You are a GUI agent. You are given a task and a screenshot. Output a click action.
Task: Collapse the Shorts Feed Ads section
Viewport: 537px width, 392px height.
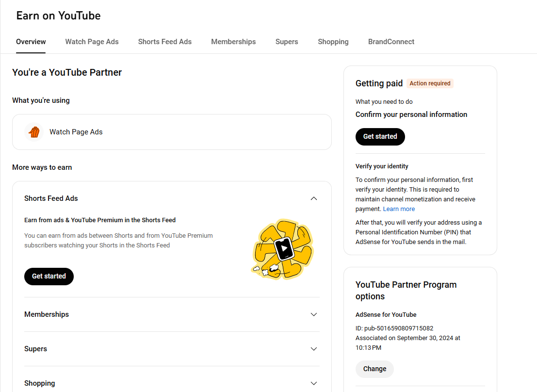click(314, 198)
